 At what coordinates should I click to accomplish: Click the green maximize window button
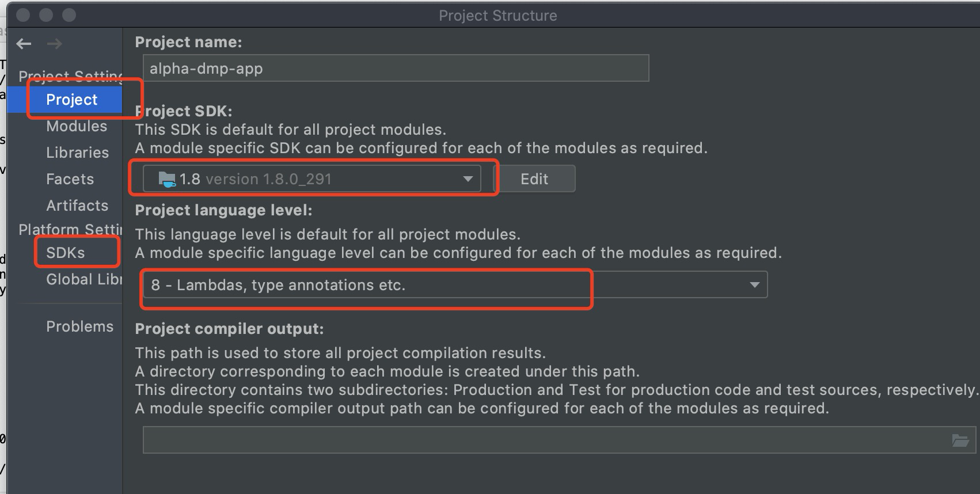click(x=69, y=15)
